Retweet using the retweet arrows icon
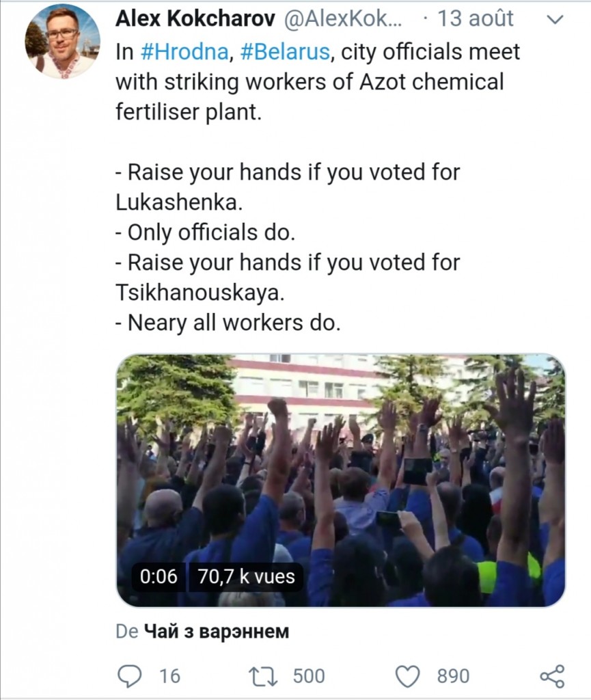This screenshot has width=591, height=700. pyautogui.click(x=264, y=675)
